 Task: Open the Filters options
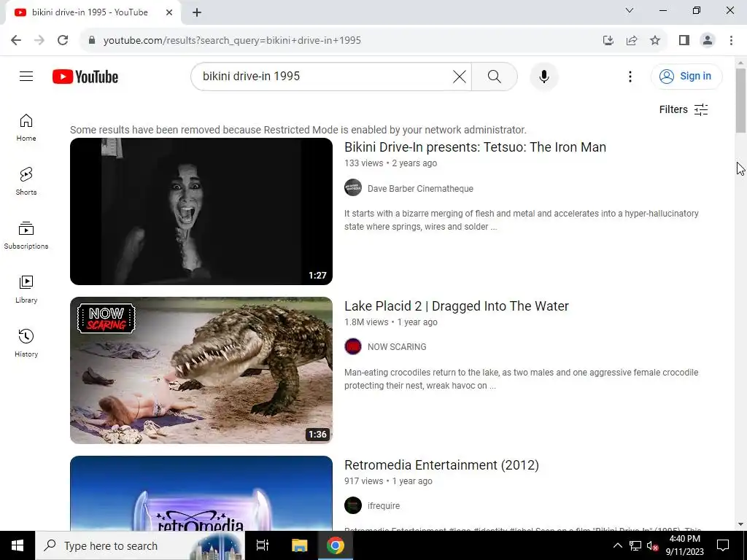(684, 109)
